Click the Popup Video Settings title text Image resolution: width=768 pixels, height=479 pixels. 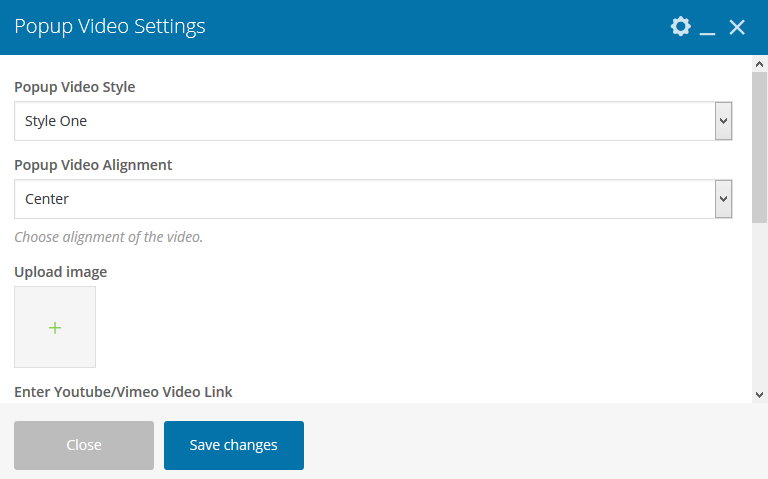[x=110, y=27]
